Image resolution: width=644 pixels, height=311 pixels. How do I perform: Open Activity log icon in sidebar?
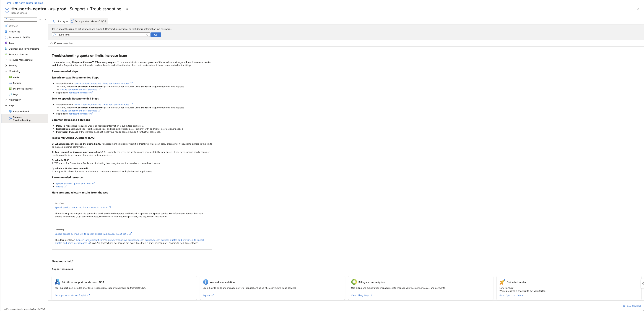click(6, 32)
